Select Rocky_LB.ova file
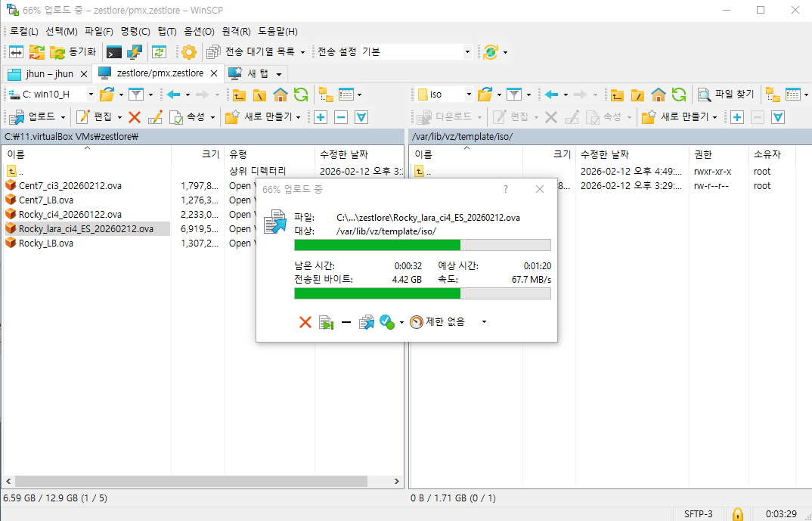The image size is (812, 521). (x=45, y=243)
